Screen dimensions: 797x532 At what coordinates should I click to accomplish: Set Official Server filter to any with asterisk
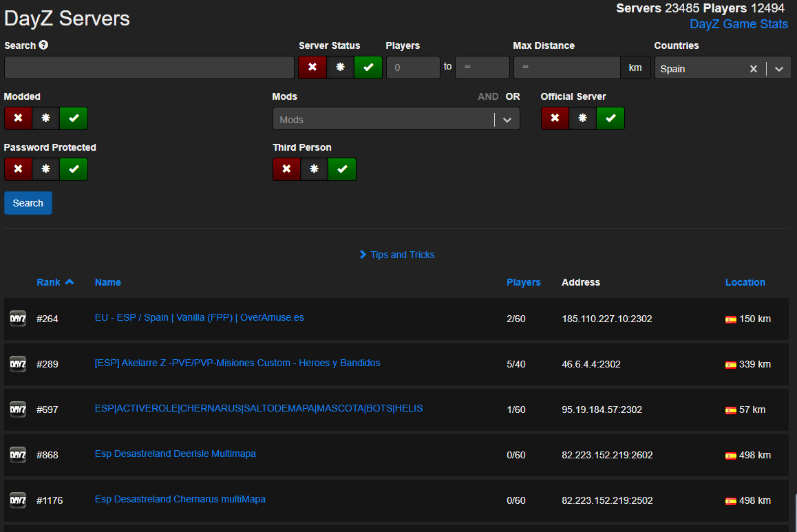[582, 118]
